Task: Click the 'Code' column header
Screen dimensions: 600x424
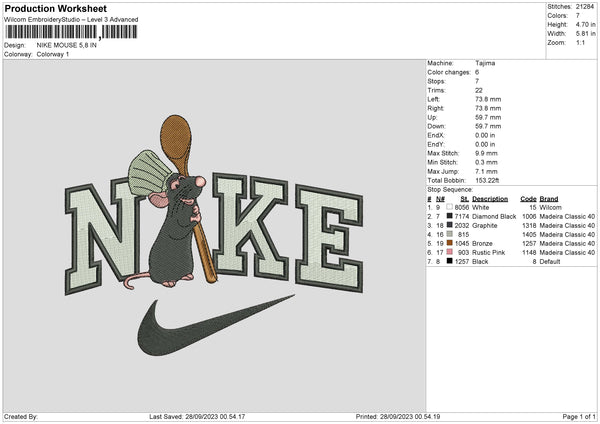Action: 528,199
